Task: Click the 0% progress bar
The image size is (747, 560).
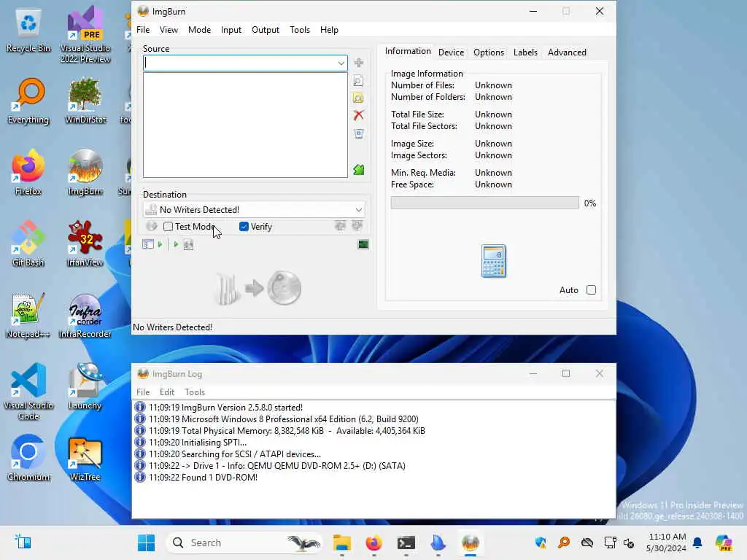Action: click(484, 203)
